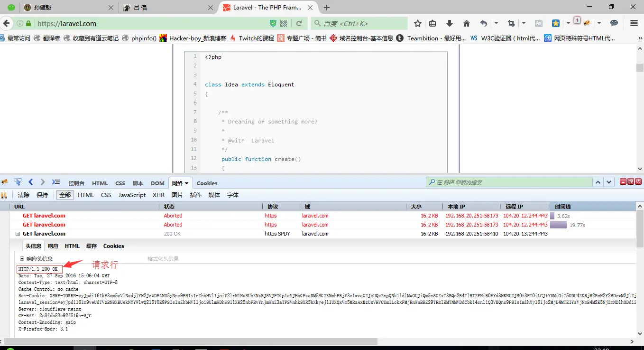Open the 缓存 tab of request details
Viewport: 644px width, 350px height.
pyautogui.click(x=92, y=246)
